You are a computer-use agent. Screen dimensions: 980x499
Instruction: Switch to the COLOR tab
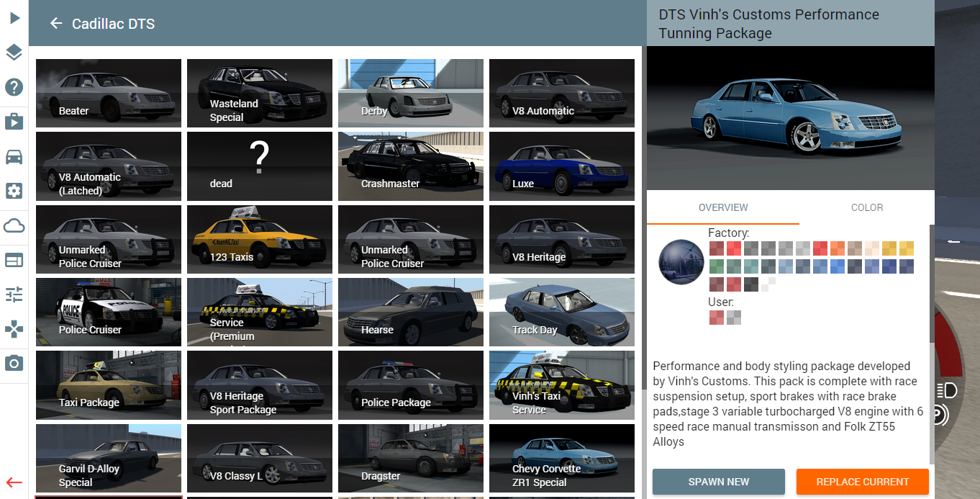point(867,207)
